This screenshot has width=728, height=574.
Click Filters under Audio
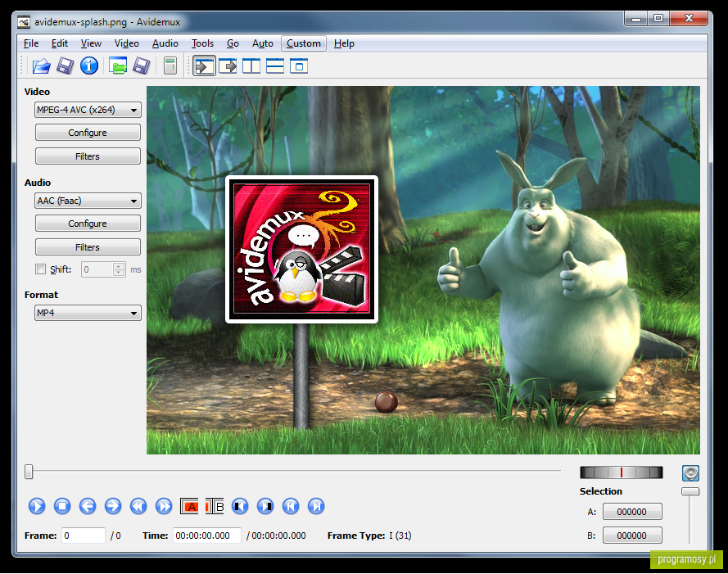click(x=88, y=247)
